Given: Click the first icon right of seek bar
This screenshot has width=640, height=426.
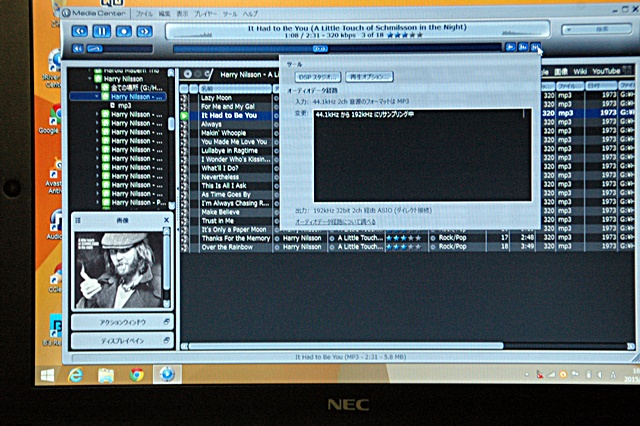Looking at the screenshot, I should tap(510, 47).
